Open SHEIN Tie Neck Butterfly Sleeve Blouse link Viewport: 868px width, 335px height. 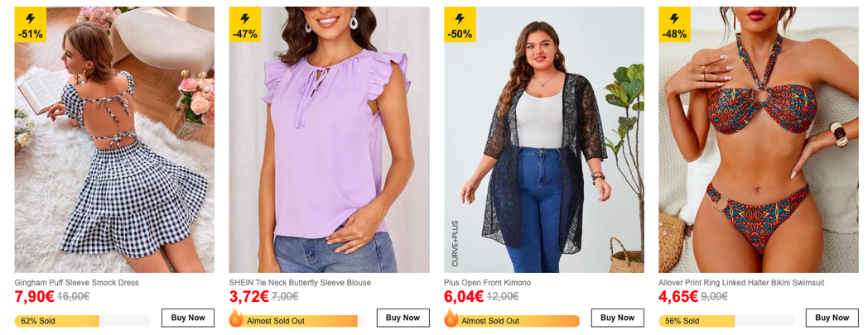click(x=300, y=283)
